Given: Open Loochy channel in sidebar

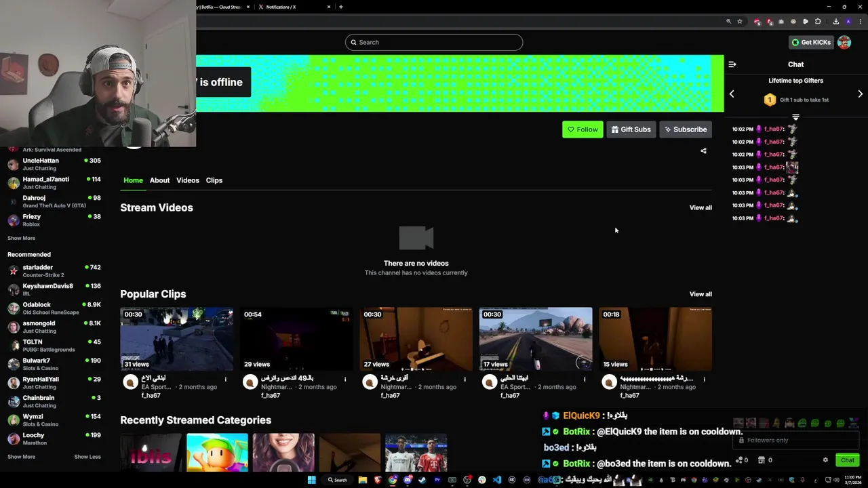Looking at the screenshot, I should [54, 439].
